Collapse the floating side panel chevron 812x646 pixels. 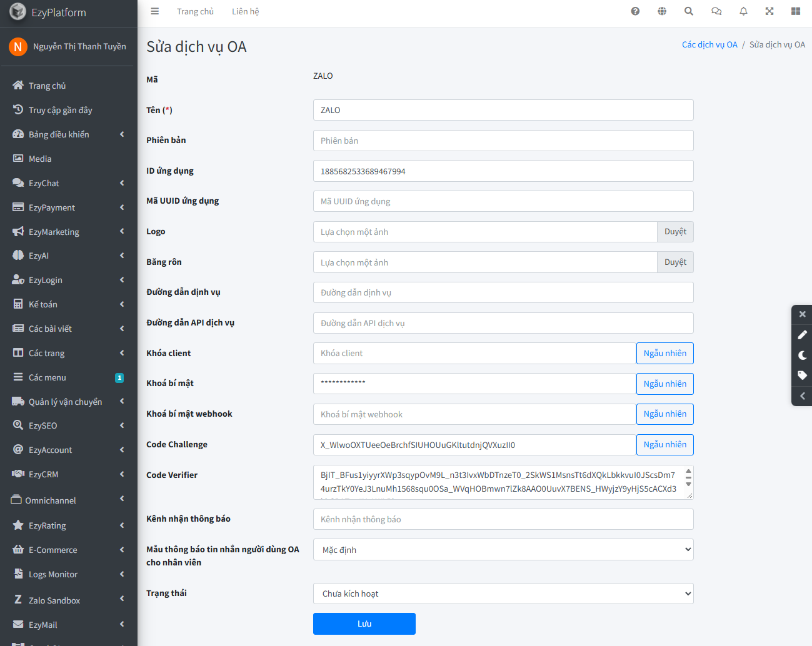pyautogui.click(x=803, y=396)
